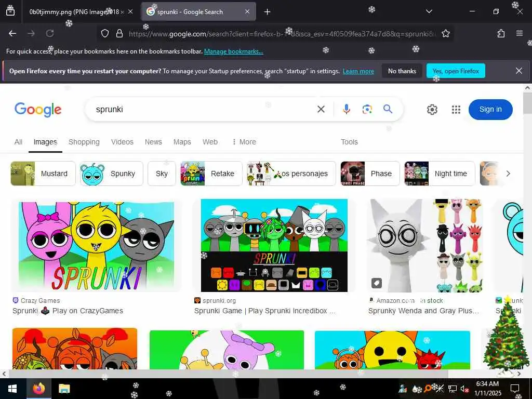Start voice search with the microphone icon
Screen dimensions: 532x399
pyautogui.click(x=346, y=109)
